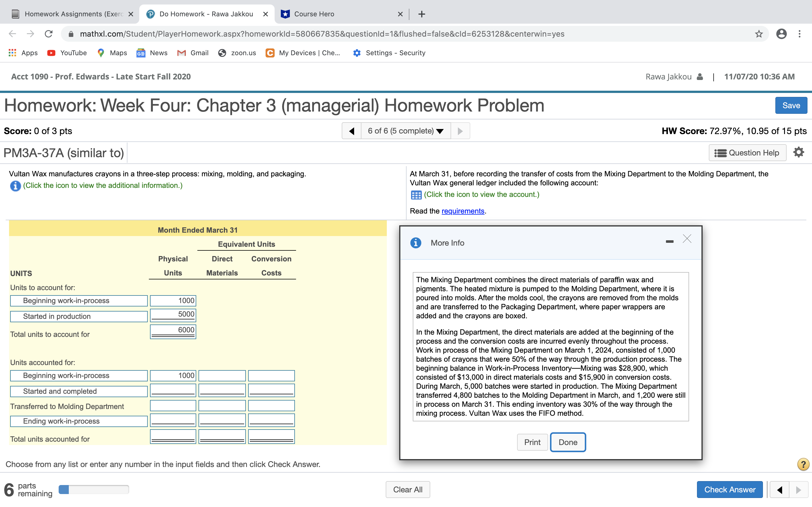Open the Beginning work-in-process dropdown under Units accounted for
The width and height of the screenshot is (812, 507).
(78, 375)
